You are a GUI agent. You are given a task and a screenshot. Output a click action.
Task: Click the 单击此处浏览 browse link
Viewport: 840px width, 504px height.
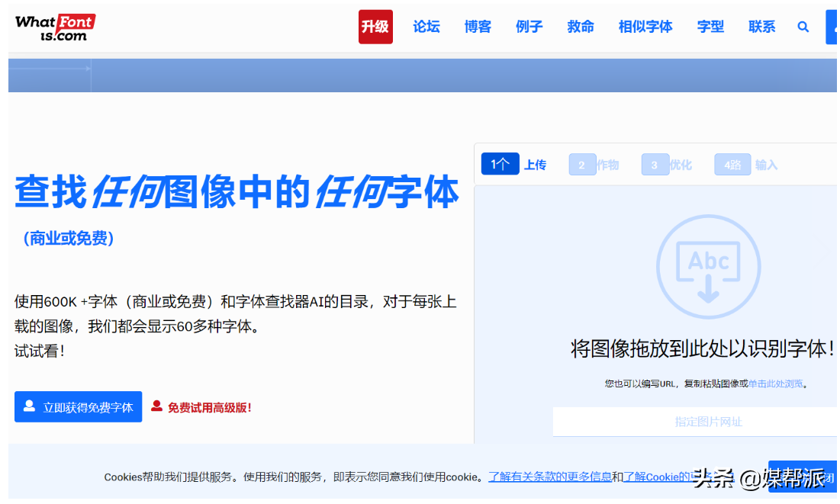776,384
